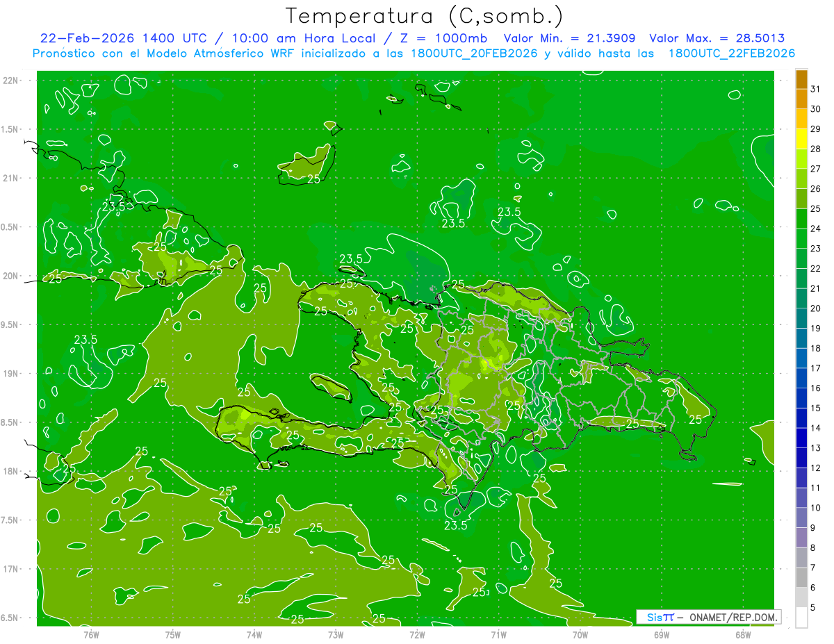Click the '10' value on the color scale
Screen dimensions: 834x644
click(816, 508)
